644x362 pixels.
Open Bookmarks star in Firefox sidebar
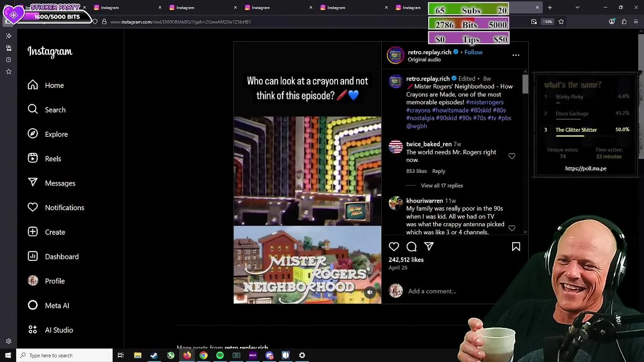pos(9,72)
